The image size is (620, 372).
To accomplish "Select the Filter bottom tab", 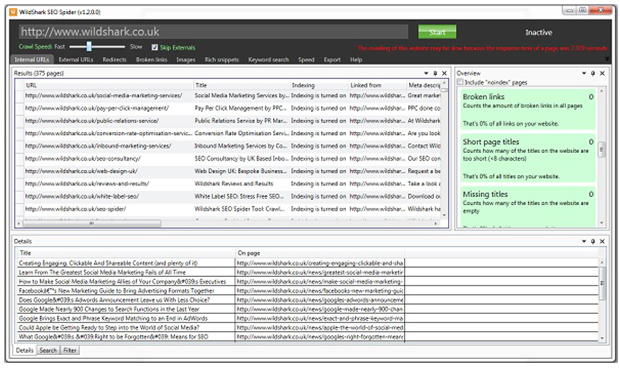I will (70, 350).
